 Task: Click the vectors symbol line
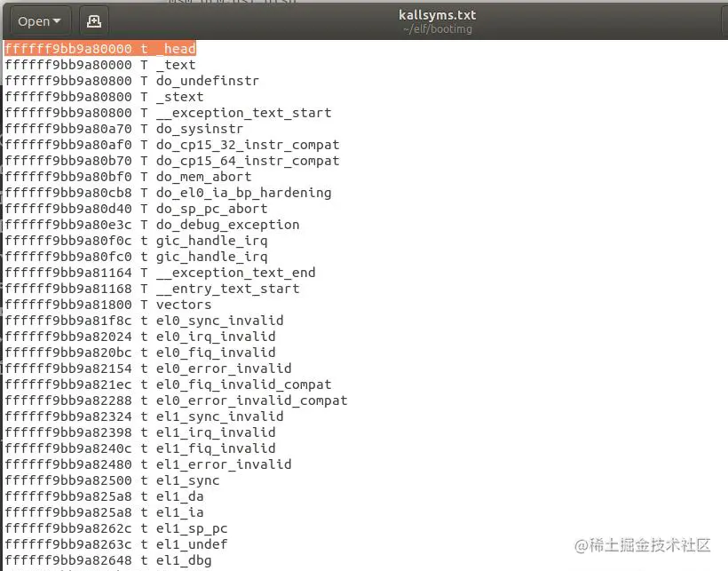[108, 305]
